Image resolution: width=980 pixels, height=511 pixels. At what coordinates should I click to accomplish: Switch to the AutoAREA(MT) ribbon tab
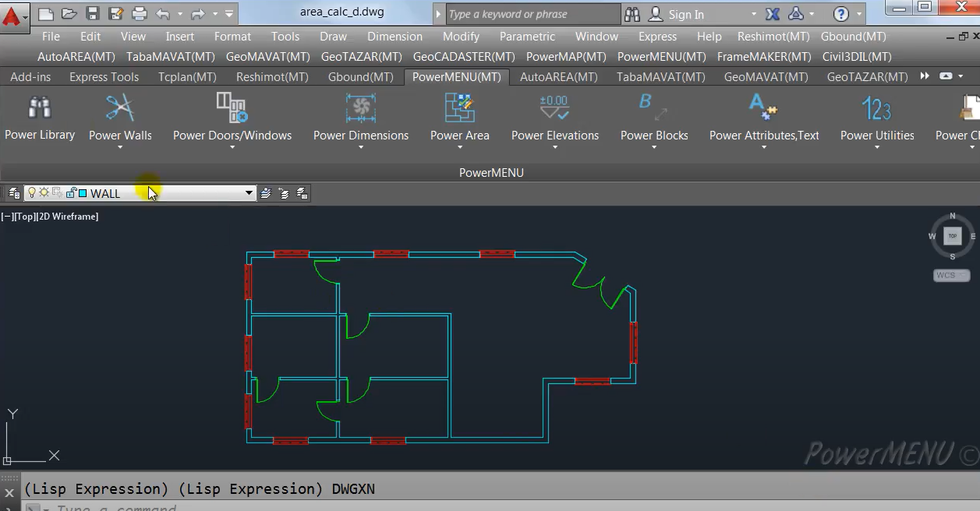[x=559, y=76]
